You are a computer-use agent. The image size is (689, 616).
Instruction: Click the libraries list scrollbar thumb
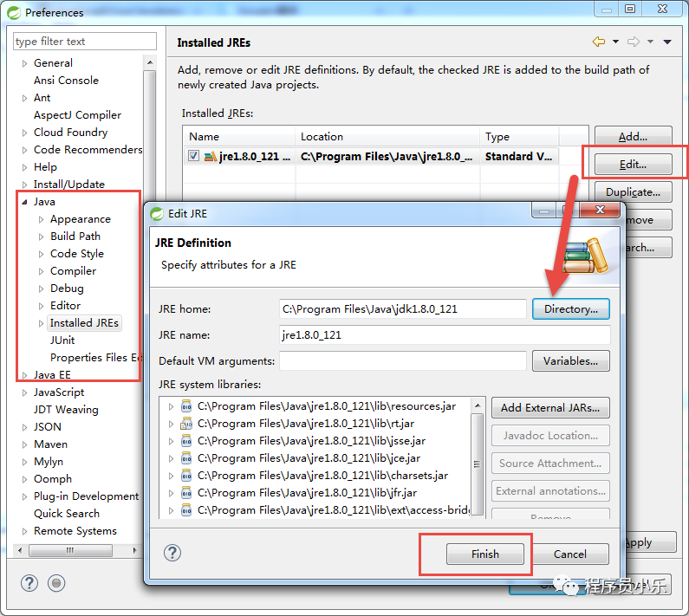coord(478,464)
